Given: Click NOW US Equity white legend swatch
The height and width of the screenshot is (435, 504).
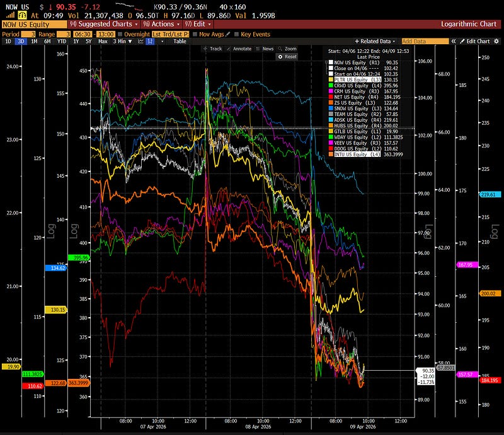Looking at the screenshot, I should (331, 62).
